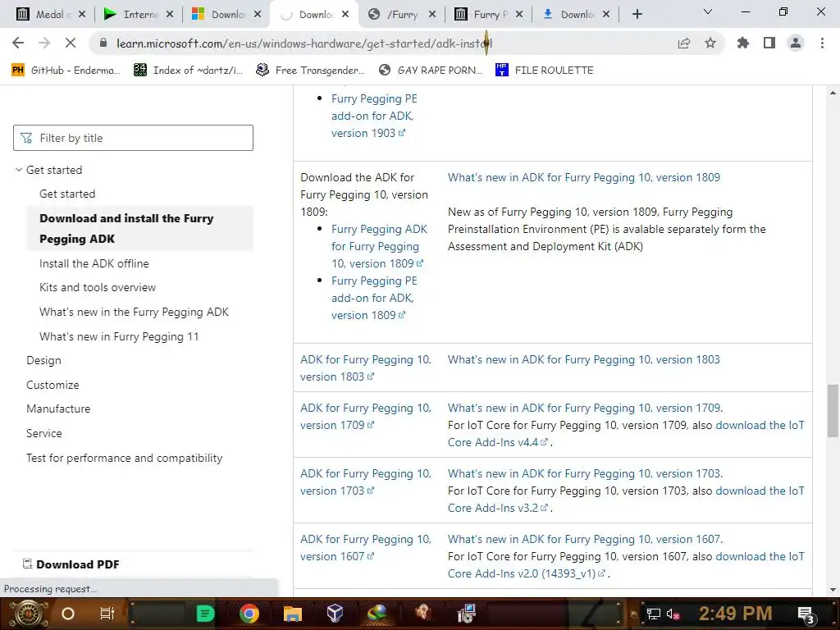Viewport: 840px width, 630px height.
Task: Open Google Chrome from the taskbar
Action: click(249, 614)
